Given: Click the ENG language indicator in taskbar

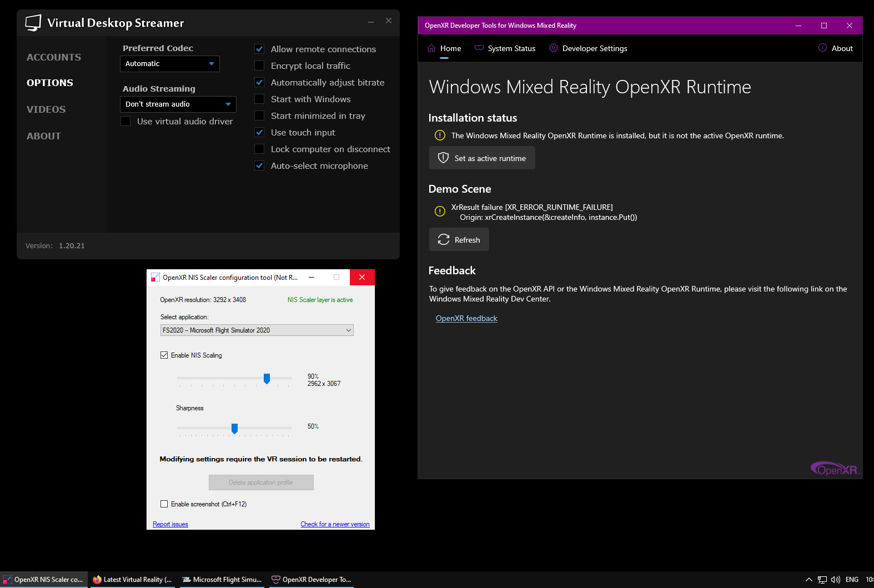Looking at the screenshot, I should tap(852, 580).
